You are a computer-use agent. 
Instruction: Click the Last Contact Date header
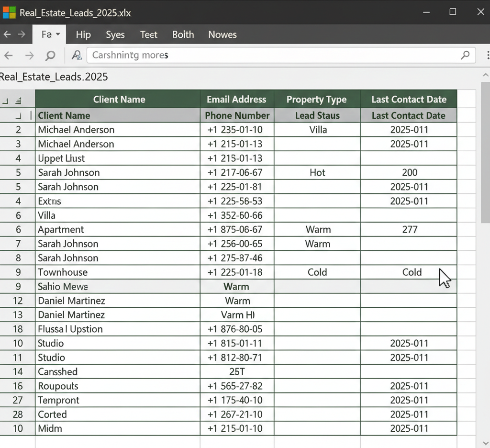coord(409,99)
